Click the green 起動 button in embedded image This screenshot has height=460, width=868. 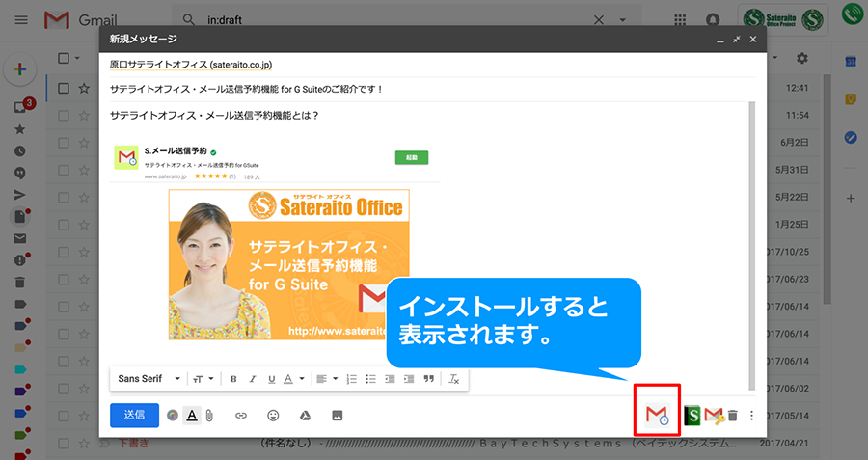pyautogui.click(x=411, y=158)
